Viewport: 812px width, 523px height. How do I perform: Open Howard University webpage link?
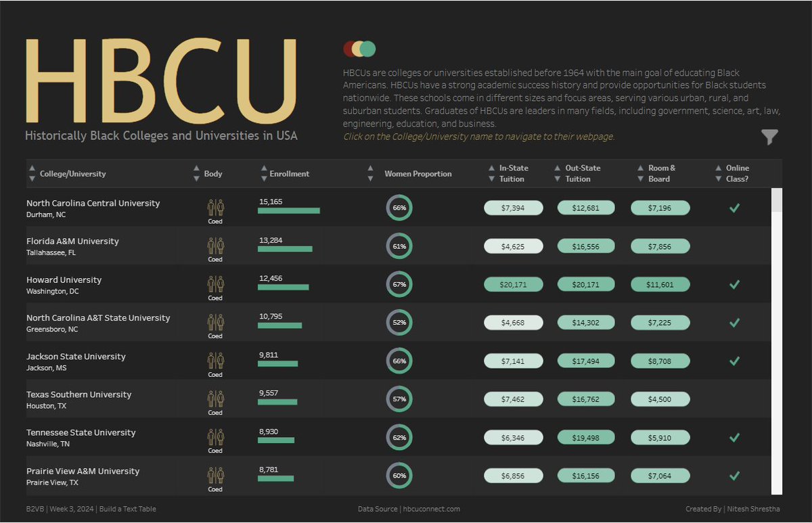click(x=64, y=279)
